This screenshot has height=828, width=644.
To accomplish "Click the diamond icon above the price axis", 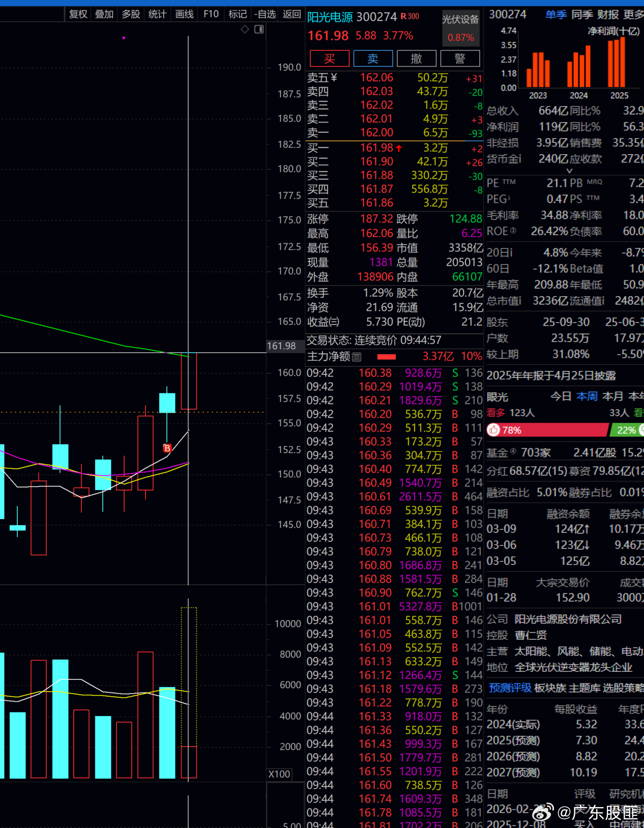I will point(245,30).
